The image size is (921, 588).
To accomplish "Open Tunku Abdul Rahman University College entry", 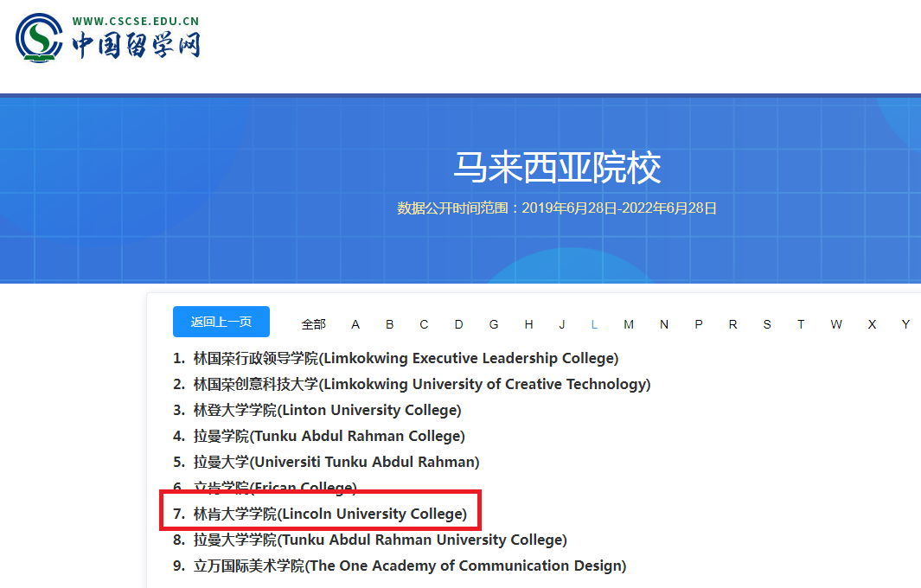I will [x=380, y=540].
